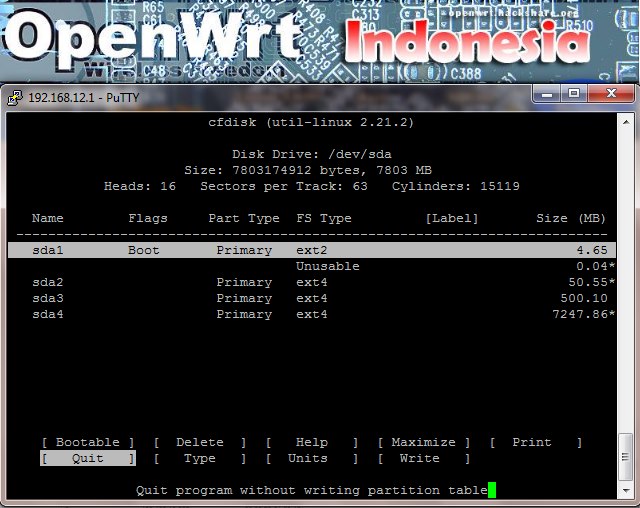Click the sda2 partition name
640x508 pixels.
pos(48,282)
